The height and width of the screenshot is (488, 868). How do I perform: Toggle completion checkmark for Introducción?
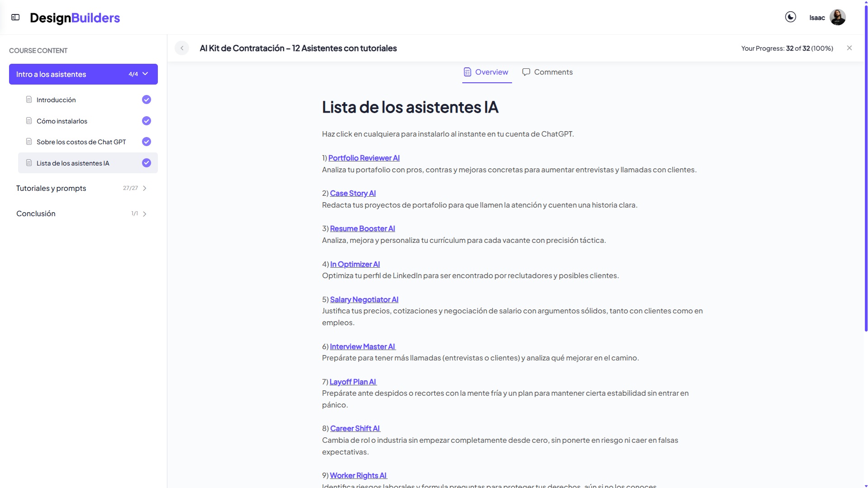point(146,99)
